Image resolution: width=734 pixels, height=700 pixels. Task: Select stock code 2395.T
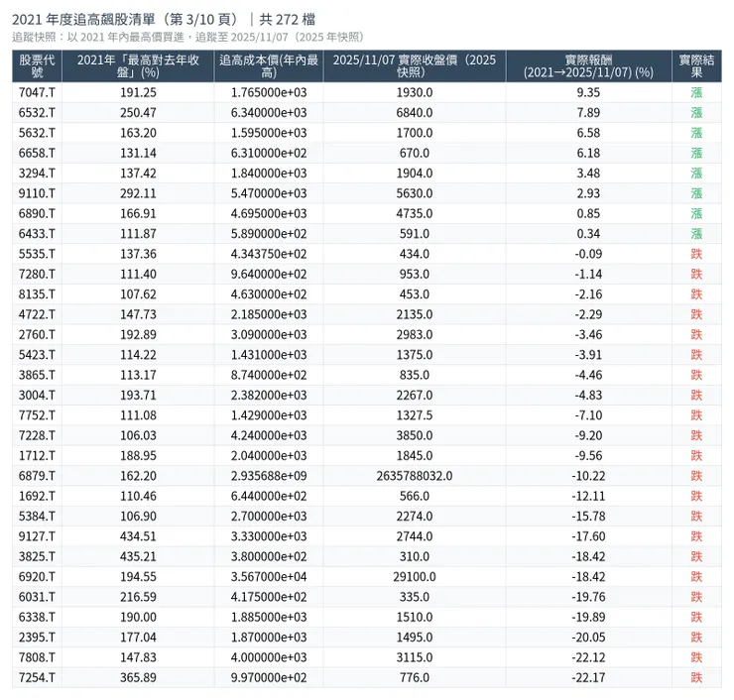tap(37, 638)
